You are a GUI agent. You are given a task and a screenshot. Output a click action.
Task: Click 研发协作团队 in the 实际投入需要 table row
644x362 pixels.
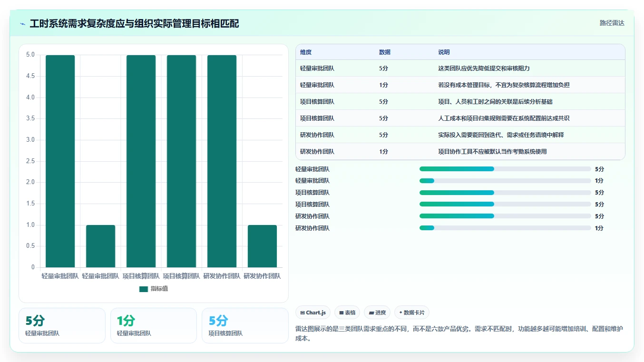pyautogui.click(x=317, y=135)
